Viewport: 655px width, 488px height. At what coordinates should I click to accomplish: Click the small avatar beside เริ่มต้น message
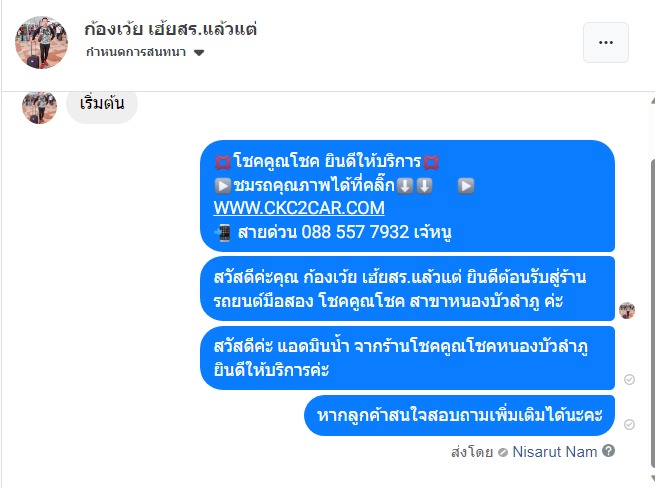[39, 107]
